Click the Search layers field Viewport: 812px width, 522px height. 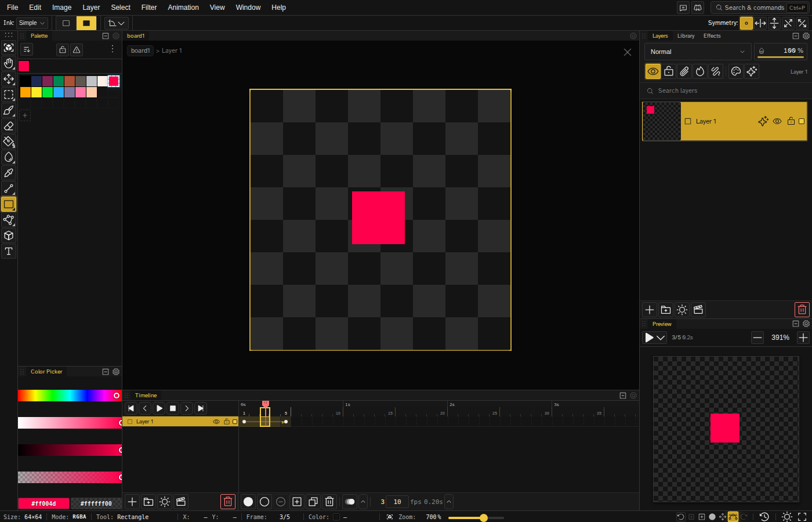[x=726, y=91]
